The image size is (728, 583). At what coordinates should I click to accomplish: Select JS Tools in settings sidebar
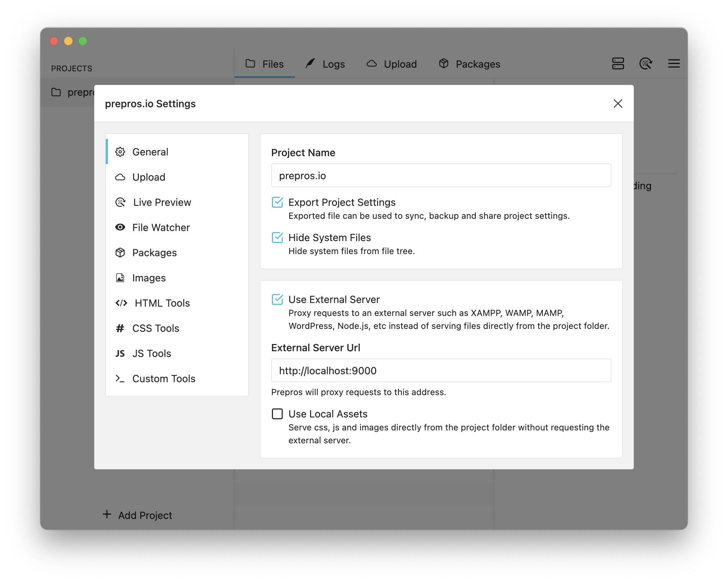pos(177,353)
